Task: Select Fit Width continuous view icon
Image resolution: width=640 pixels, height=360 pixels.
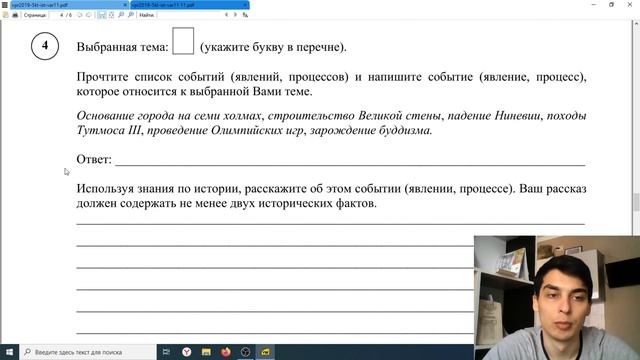Action: pyautogui.click(x=102, y=15)
